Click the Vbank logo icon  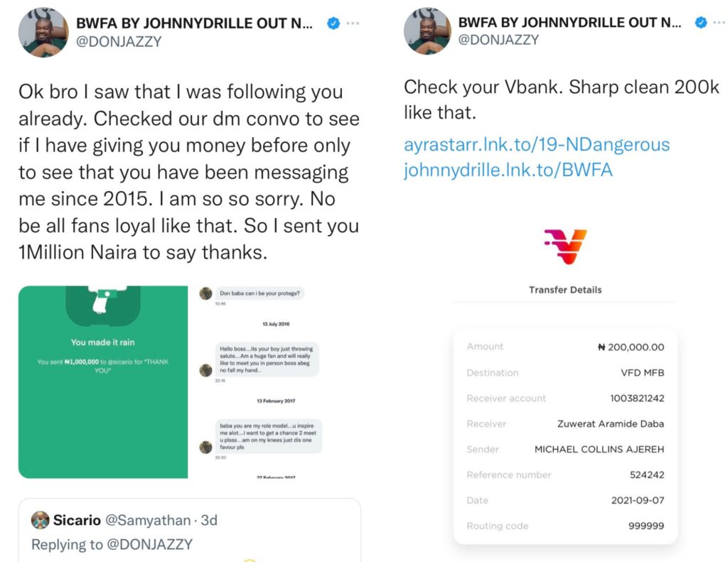[565, 247]
